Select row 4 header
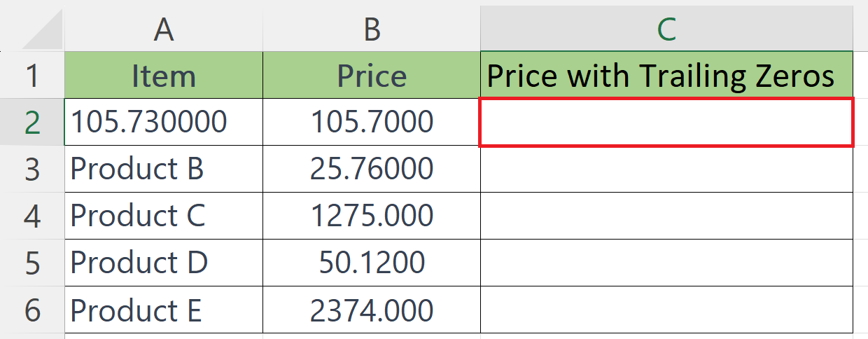This screenshot has width=868, height=339. [32, 216]
